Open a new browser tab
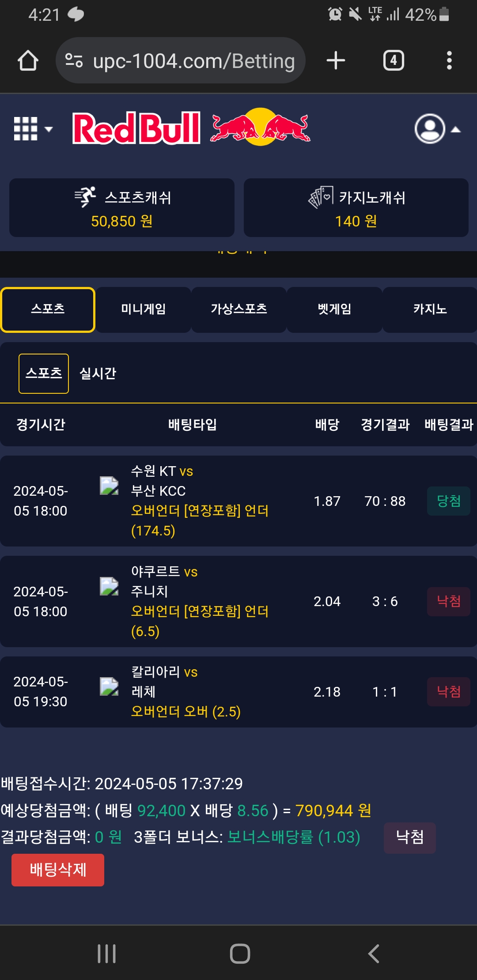This screenshot has width=477, height=980. pos(336,60)
